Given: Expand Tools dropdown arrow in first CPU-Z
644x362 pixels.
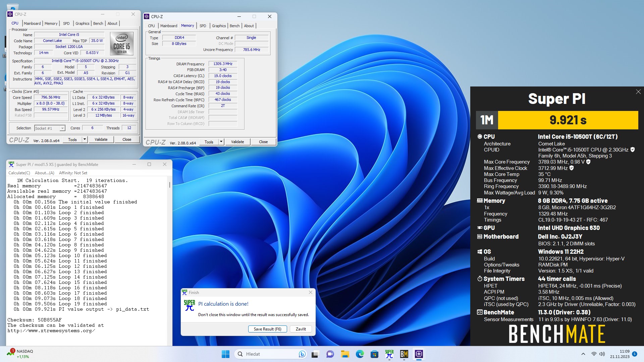Looking at the screenshot, I should tap(85, 139).
